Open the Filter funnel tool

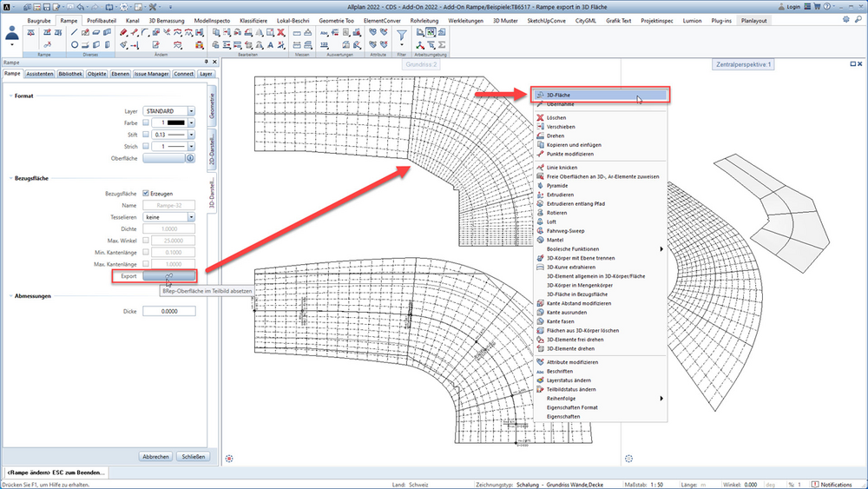pyautogui.click(x=401, y=35)
